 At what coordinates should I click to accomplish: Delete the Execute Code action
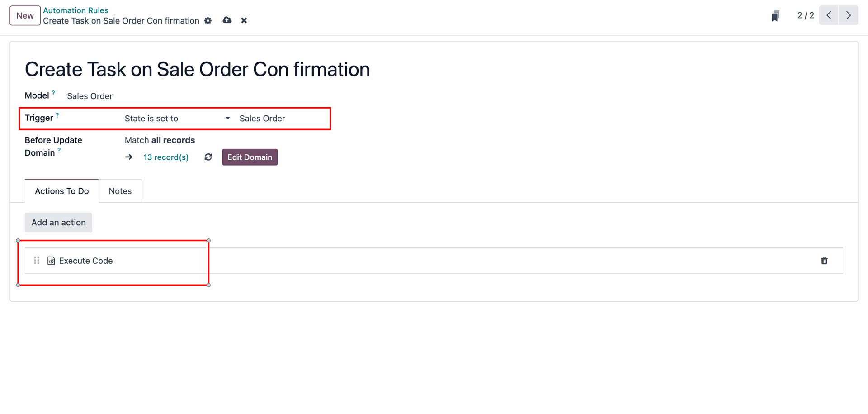click(x=824, y=261)
